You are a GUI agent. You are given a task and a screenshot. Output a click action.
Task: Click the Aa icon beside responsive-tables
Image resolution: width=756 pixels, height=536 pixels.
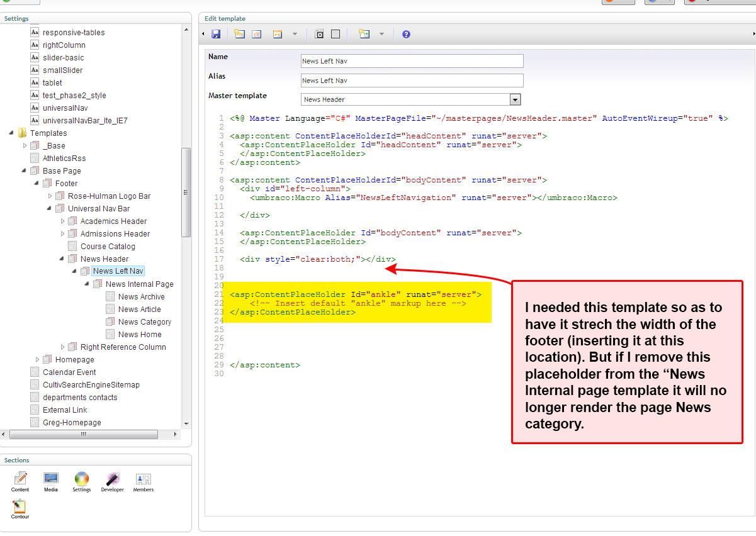click(35, 32)
